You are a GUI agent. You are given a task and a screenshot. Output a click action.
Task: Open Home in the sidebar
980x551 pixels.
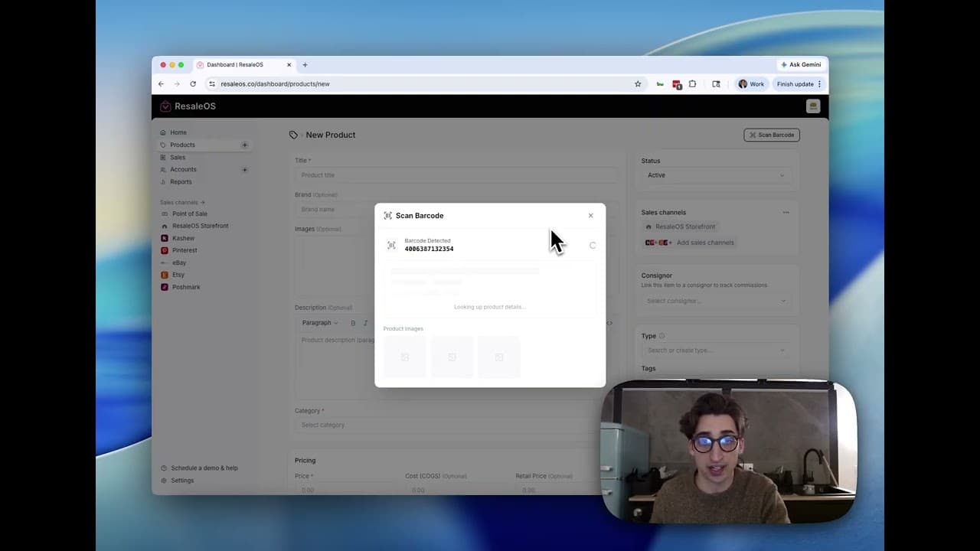click(178, 132)
